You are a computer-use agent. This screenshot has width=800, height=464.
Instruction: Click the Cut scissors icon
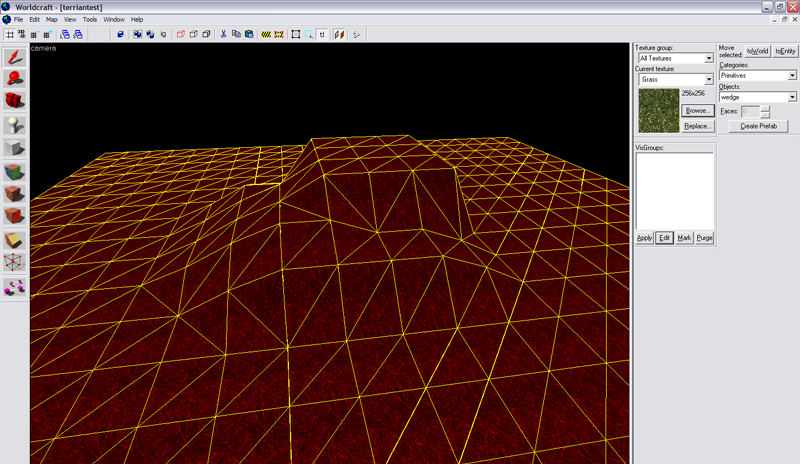(223, 34)
